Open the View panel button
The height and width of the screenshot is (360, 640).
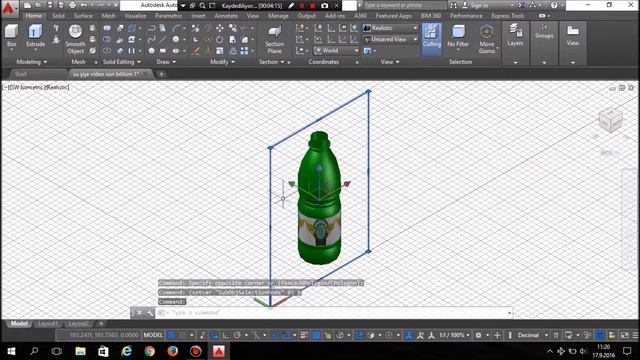573,35
